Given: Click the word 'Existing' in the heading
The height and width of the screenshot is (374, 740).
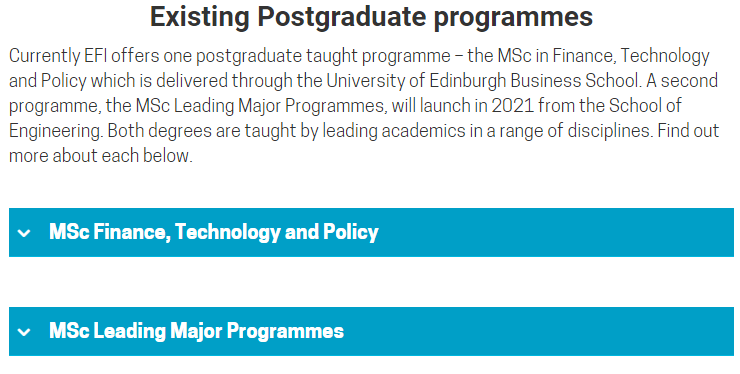Looking at the screenshot, I should click(200, 17).
